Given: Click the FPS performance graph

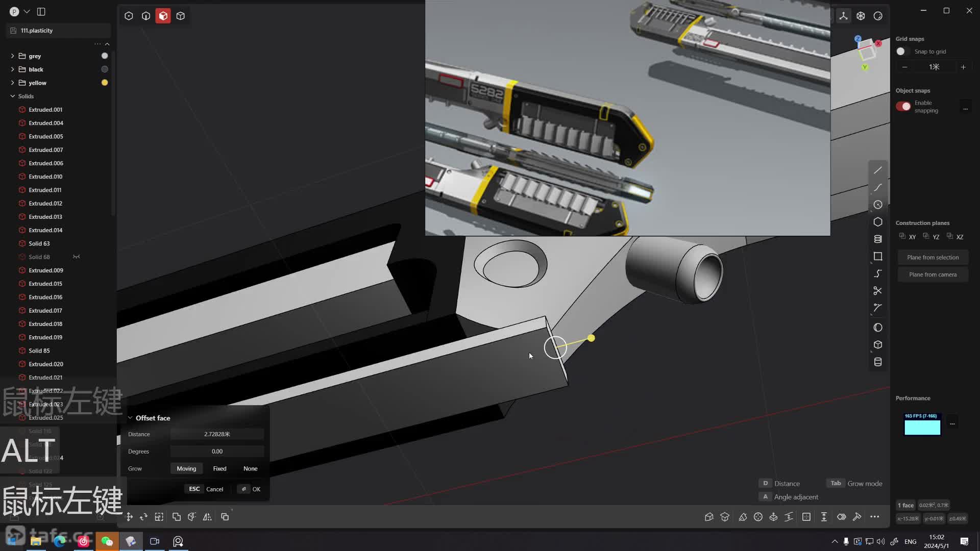Looking at the screenshot, I should pos(922,424).
